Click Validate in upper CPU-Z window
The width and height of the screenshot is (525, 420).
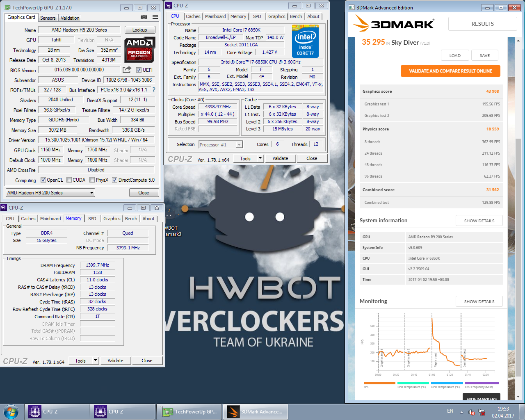280,158
